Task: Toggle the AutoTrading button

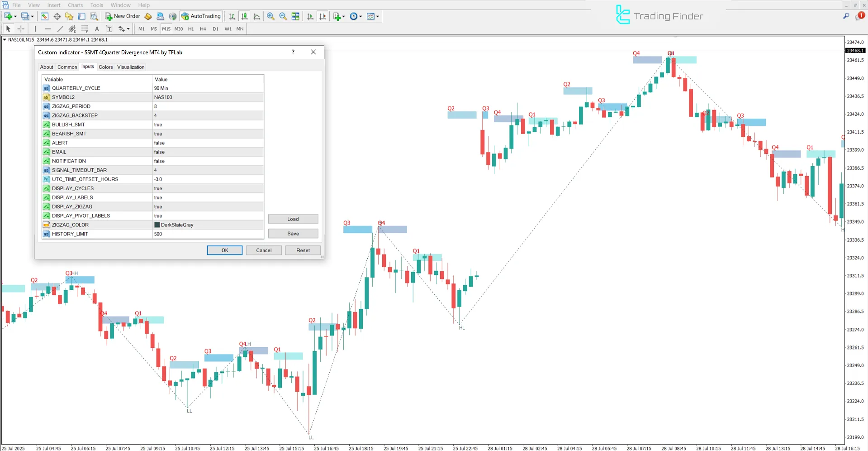Action: pos(201,16)
